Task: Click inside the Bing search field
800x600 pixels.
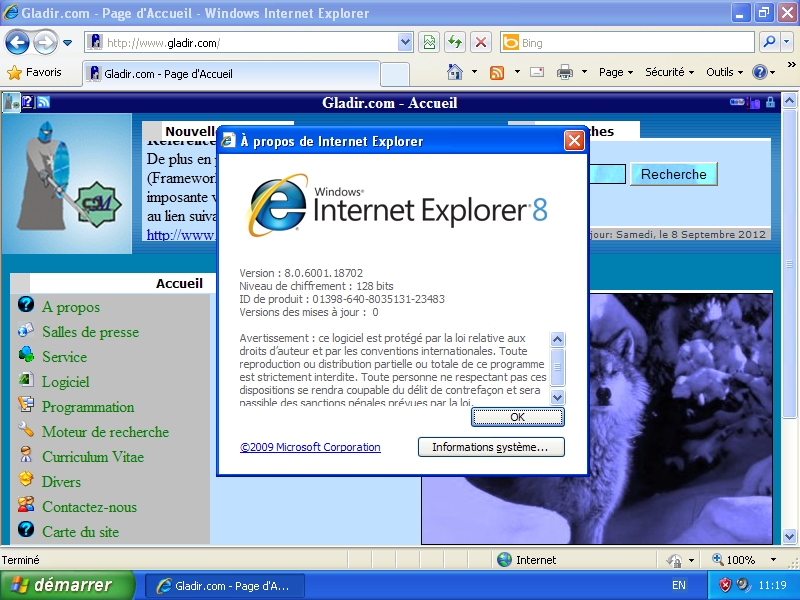Action: [x=635, y=43]
